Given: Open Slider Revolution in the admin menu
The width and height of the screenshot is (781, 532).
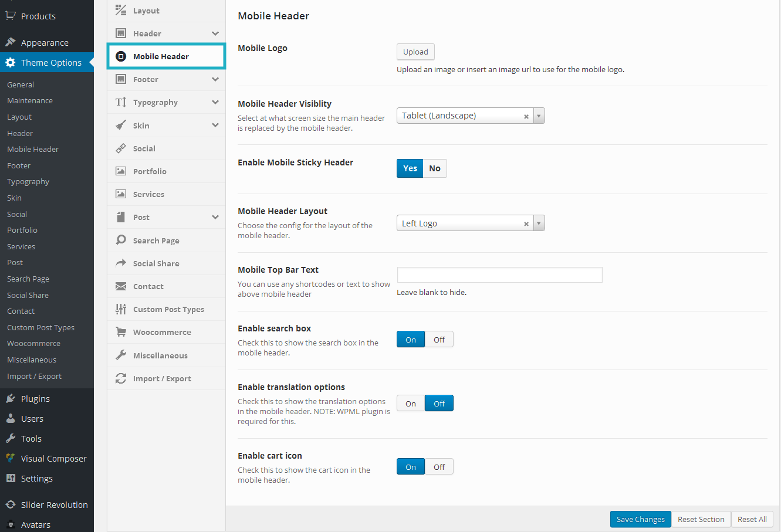Looking at the screenshot, I should coord(54,505).
